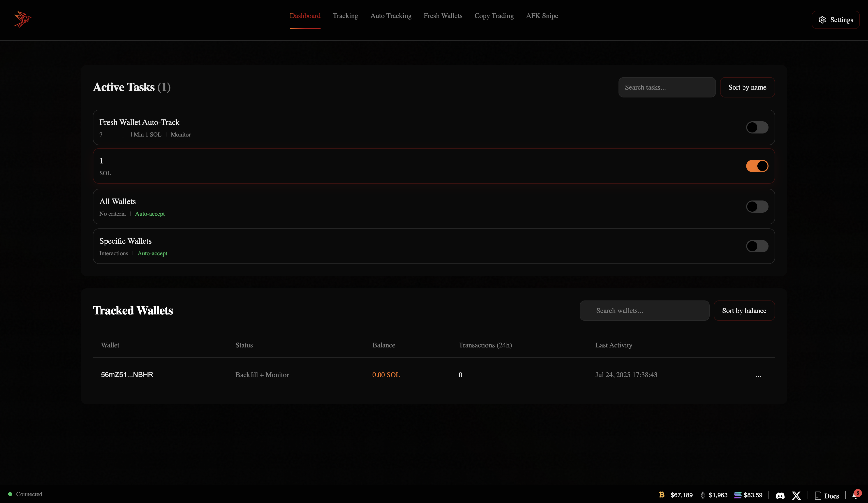Select wallet 56mZ51...NBHR in Tracked Wallets
This screenshot has height=503, width=868.
pos(127,375)
